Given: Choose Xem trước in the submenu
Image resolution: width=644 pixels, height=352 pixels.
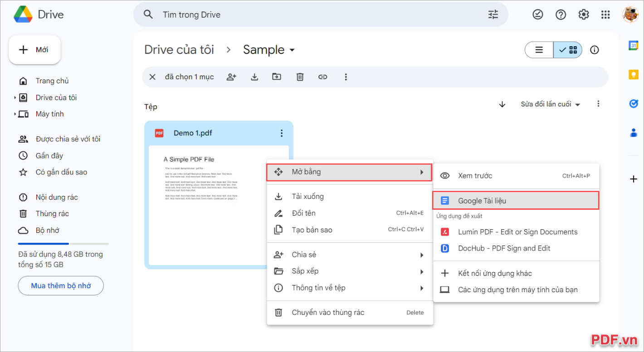Looking at the screenshot, I should (516, 176).
